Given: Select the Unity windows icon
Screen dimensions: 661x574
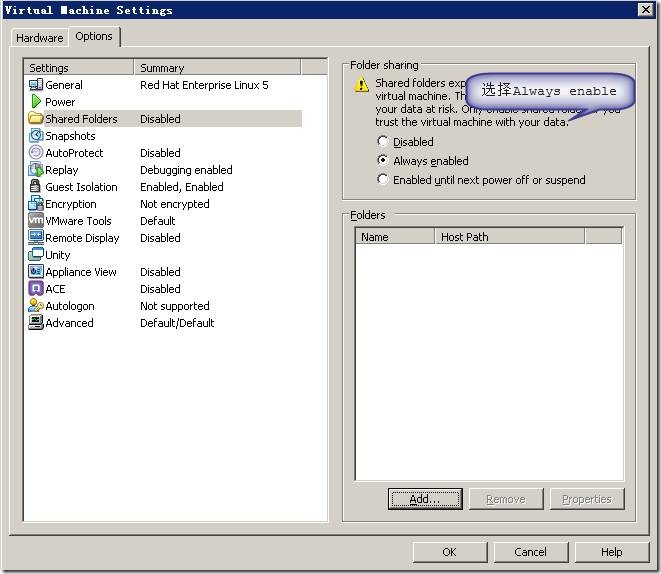Looking at the screenshot, I should point(36,254).
